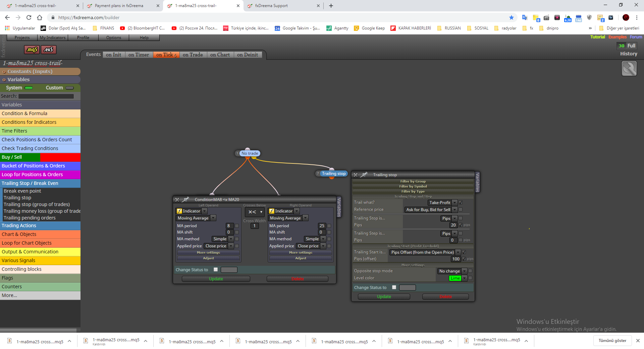Pin the Trailing stop panel

(364, 175)
